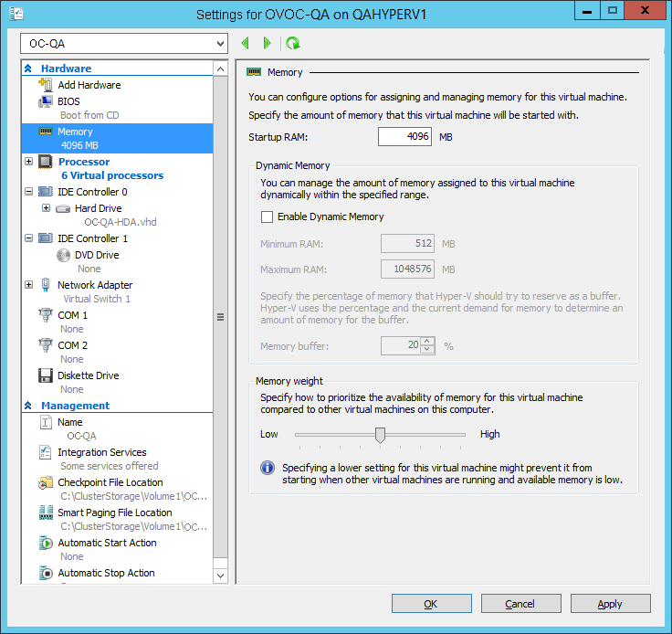Image resolution: width=672 pixels, height=634 pixels.
Task: Open the virtual machine selector dropdown
Action: click(x=124, y=43)
